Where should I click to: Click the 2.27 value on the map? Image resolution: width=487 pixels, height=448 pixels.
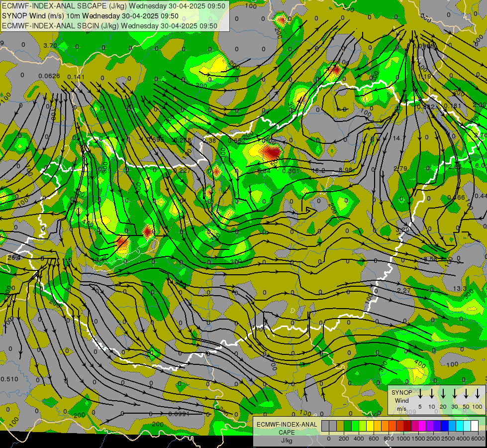[x=404, y=290]
